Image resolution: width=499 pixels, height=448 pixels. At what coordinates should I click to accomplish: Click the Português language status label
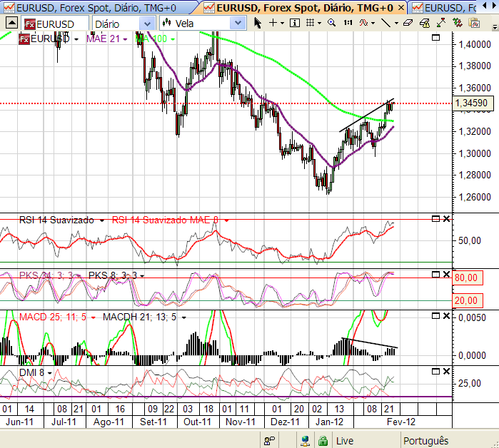[x=425, y=441]
